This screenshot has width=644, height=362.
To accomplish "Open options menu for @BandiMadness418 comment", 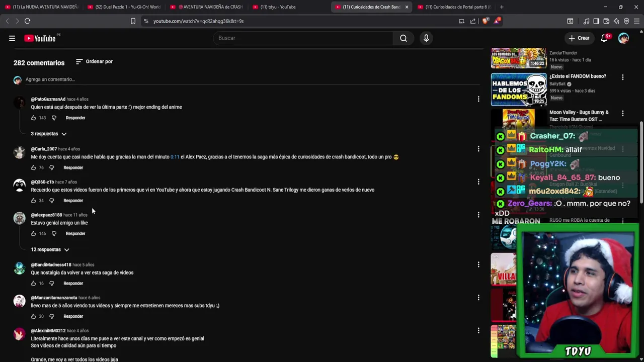I will (478, 264).
